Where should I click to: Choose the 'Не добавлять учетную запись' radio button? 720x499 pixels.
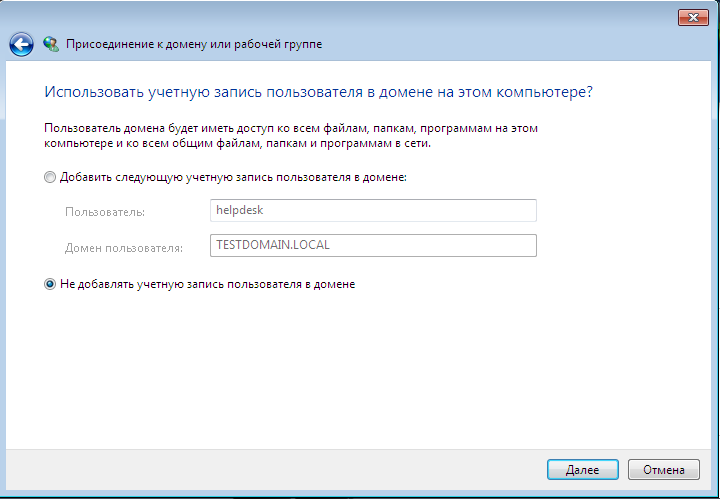(50, 284)
